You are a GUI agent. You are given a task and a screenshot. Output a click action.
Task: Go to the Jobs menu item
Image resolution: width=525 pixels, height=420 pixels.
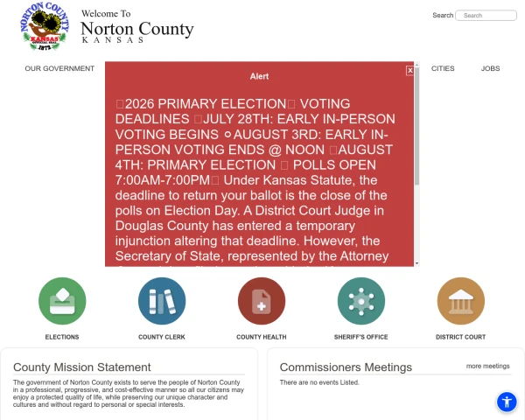[490, 68]
